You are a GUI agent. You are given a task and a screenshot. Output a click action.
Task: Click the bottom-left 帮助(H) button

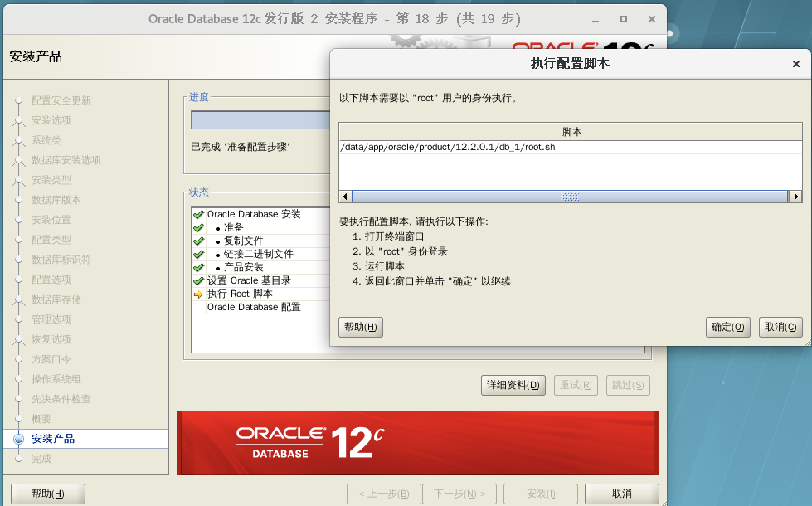(47, 494)
